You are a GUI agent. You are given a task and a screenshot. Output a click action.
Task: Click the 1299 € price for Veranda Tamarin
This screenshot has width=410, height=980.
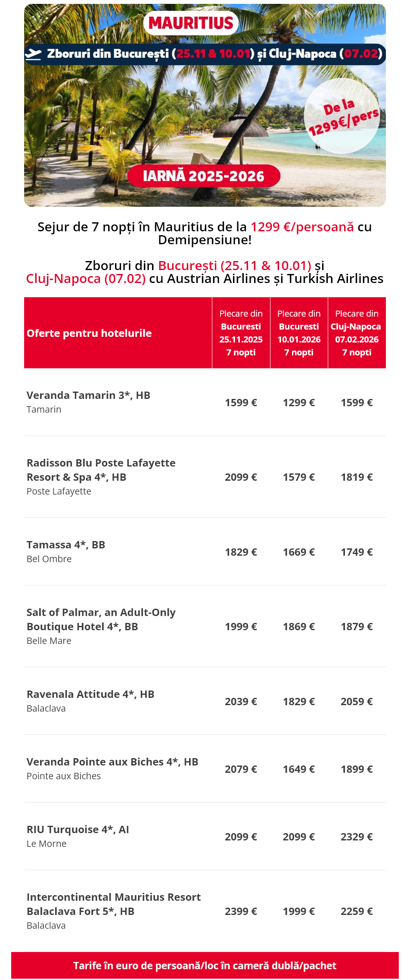[299, 403]
